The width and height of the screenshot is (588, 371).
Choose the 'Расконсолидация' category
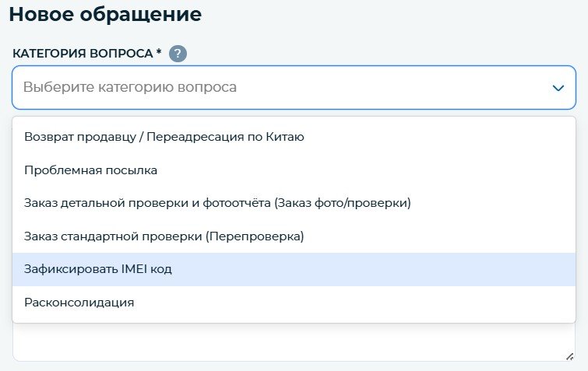click(x=294, y=303)
